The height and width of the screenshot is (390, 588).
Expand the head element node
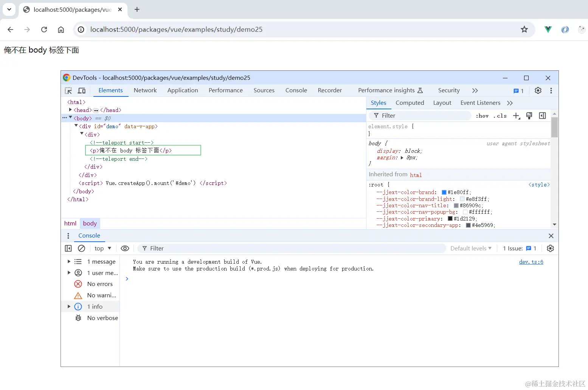click(70, 110)
